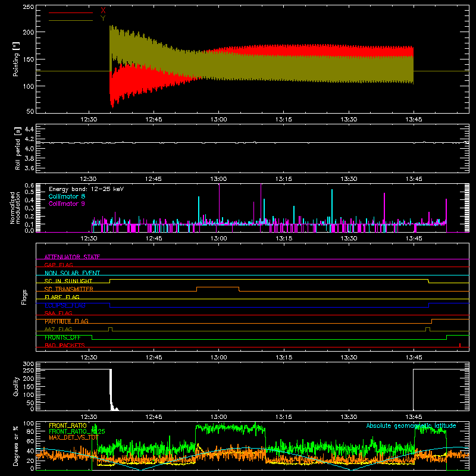The height and width of the screenshot is (476, 476).
Task: Select the yellow FRONT_RATIO legend entry
Action: [68, 425]
